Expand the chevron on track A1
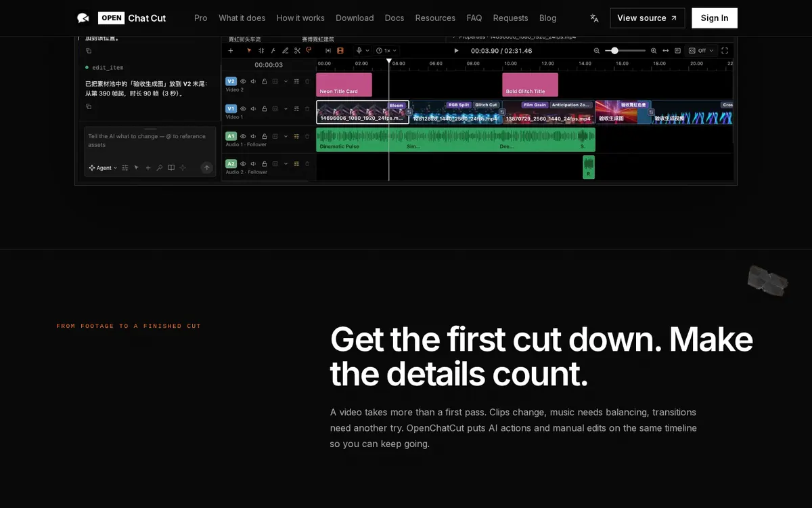This screenshot has height=508, width=812. point(286,136)
